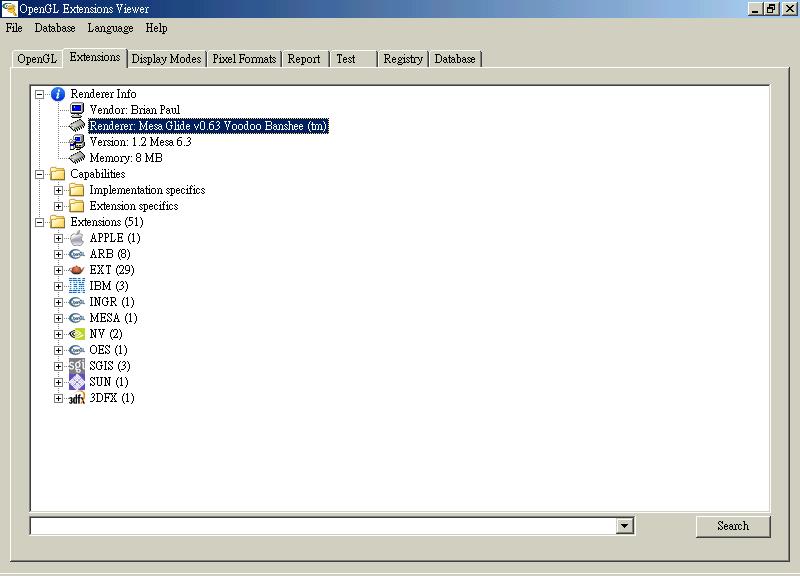
Task: Click the Extensions (51) folder icon
Action: coord(58,222)
